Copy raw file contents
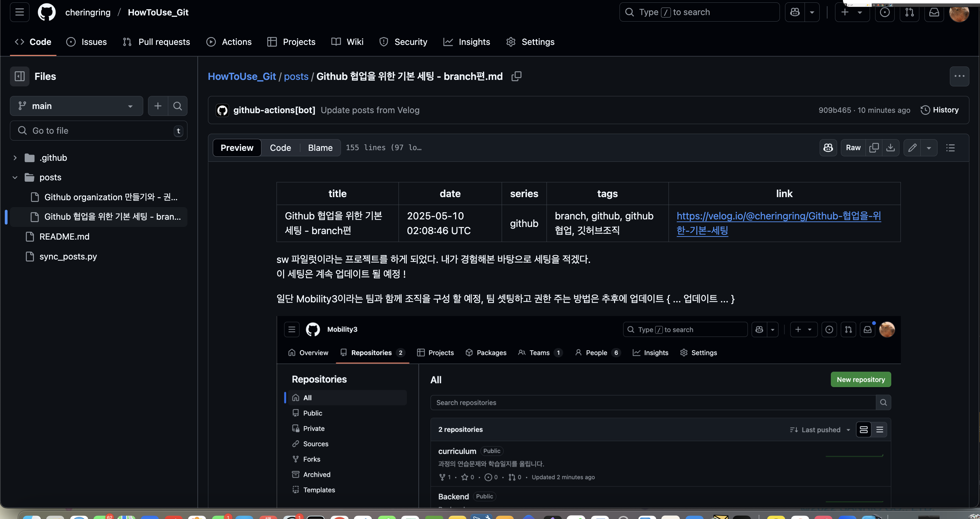The width and height of the screenshot is (980, 519). pyautogui.click(x=874, y=148)
